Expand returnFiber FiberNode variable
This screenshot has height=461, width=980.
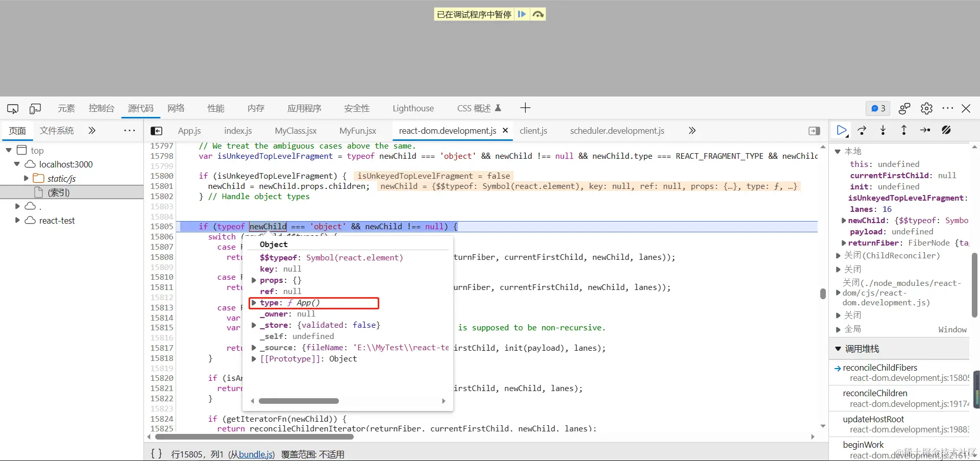click(844, 243)
